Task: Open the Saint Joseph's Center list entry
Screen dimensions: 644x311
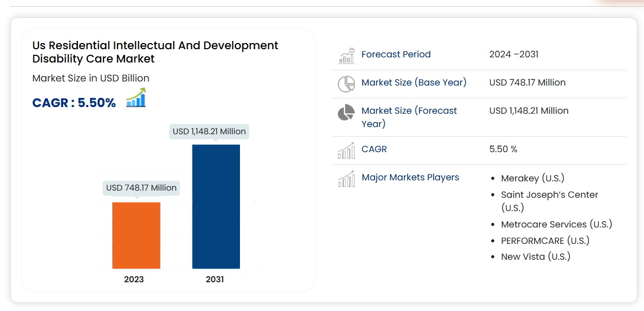Action: tap(549, 195)
